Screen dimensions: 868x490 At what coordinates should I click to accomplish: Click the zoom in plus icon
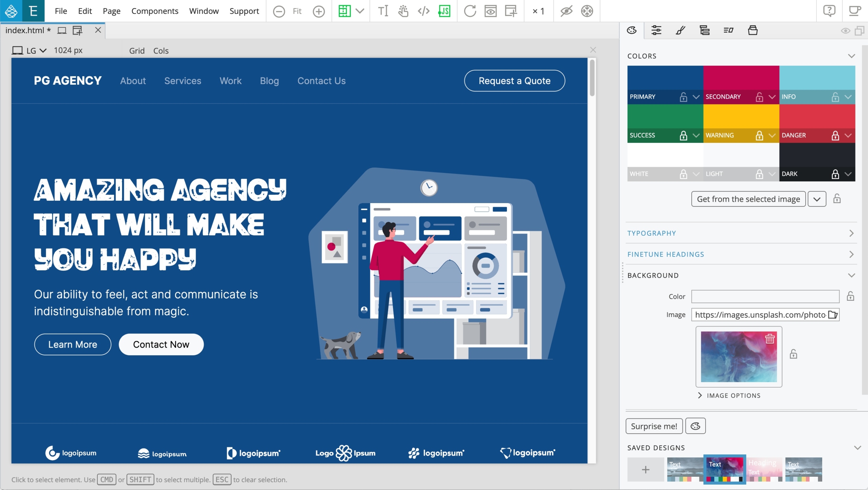pos(318,12)
